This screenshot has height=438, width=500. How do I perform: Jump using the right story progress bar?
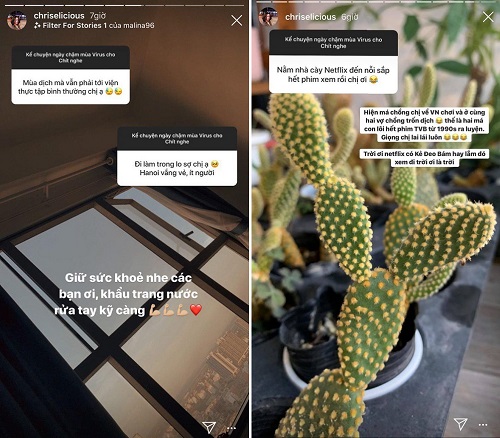(376, 2)
